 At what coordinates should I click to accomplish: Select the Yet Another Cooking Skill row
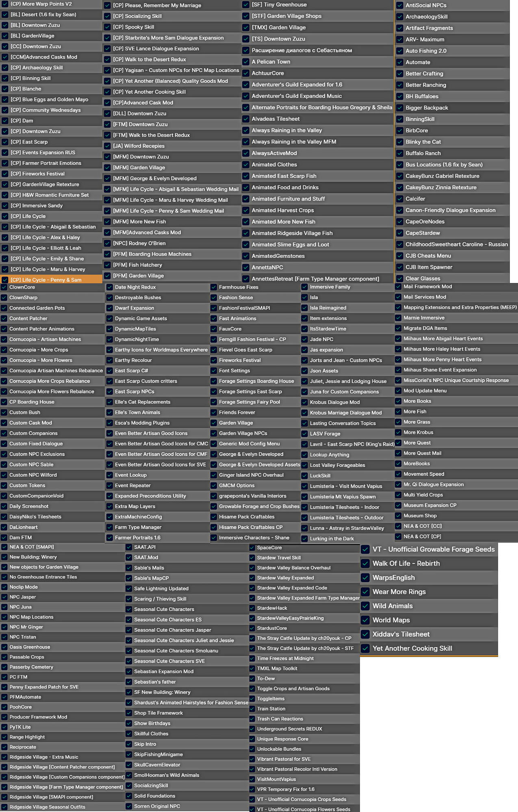tap(429, 648)
